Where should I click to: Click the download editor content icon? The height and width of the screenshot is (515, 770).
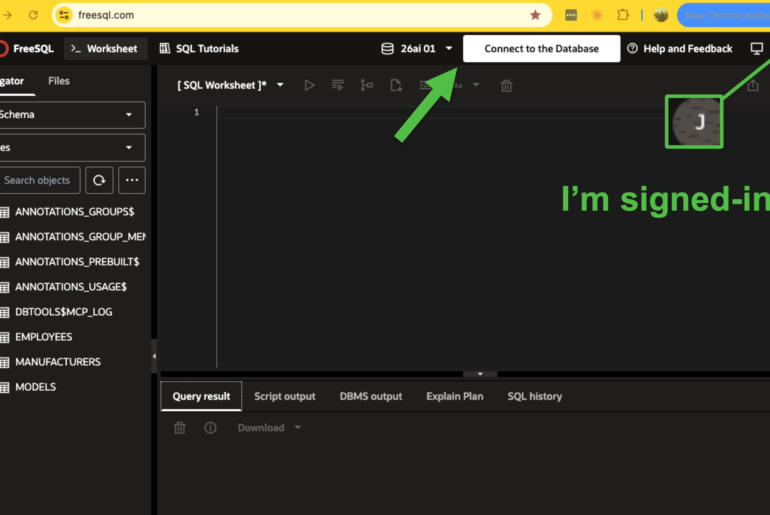pyautogui.click(x=396, y=85)
